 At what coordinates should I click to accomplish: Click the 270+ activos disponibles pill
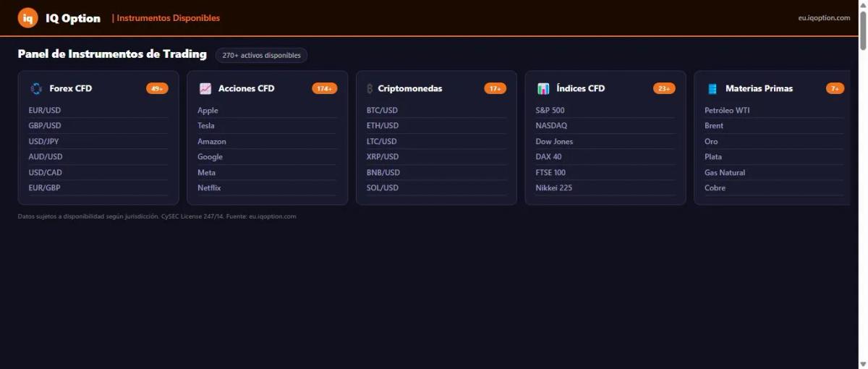point(261,55)
